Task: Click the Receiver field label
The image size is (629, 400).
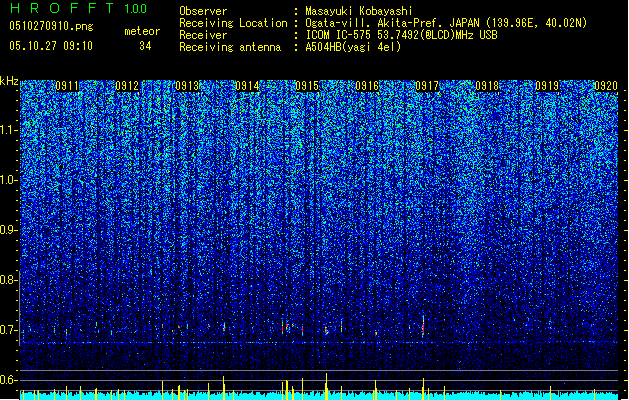Action: point(203,35)
